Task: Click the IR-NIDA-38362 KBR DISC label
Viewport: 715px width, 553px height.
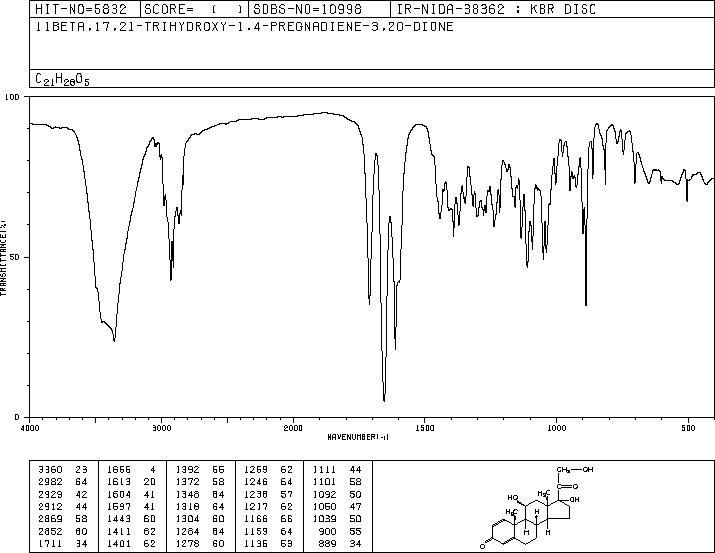Action: point(496,9)
